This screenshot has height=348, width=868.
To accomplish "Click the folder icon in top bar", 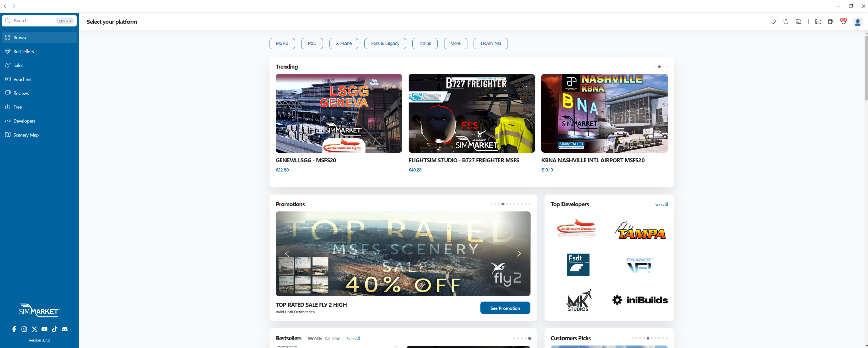I will [x=818, y=22].
